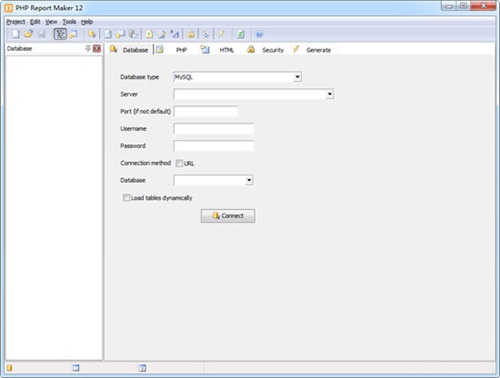Switch to the Security tab

pos(273,50)
